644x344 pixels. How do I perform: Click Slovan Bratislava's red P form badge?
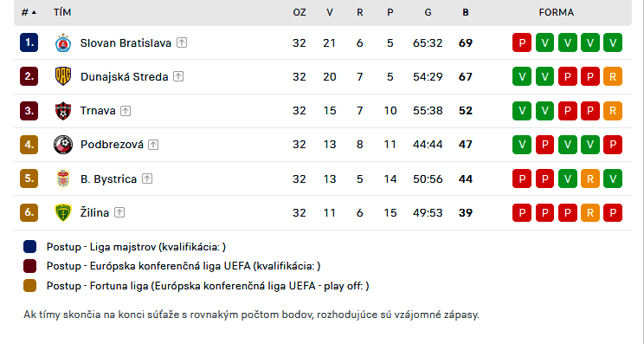click(522, 42)
